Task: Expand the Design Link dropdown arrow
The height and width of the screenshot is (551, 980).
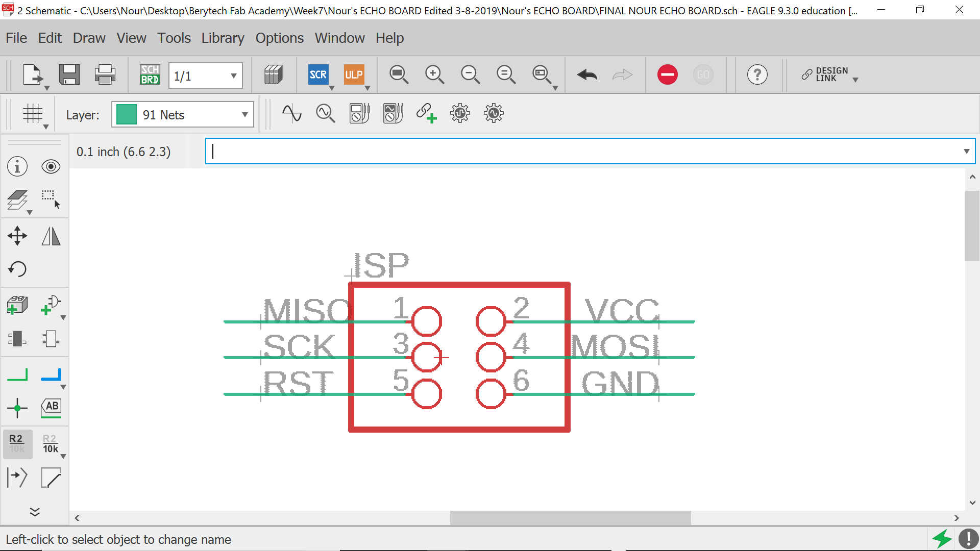Action: pos(855,80)
